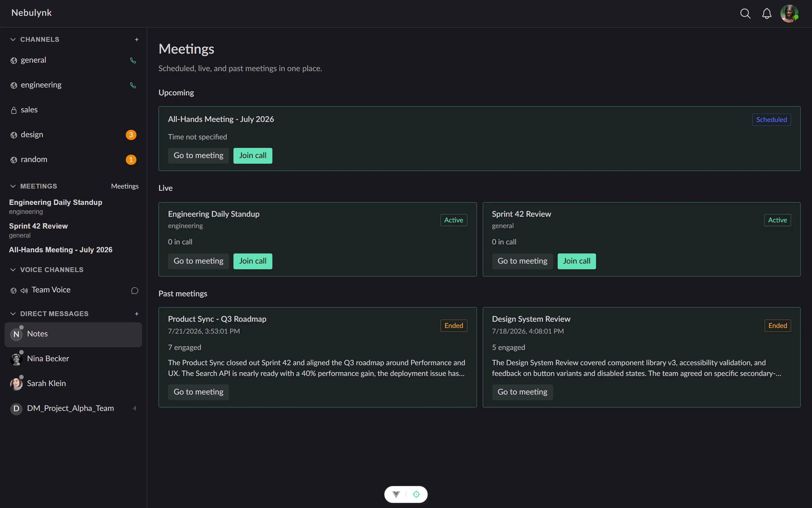Screen dimensions: 812x508
Task: Open the general channel
Action: [73, 60]
